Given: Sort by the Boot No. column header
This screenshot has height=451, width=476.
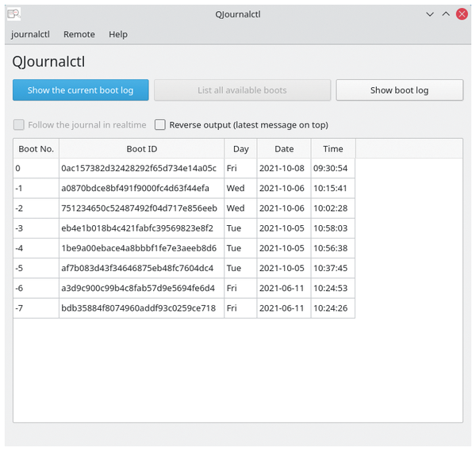Looking at the screenshot, I should point(36,148).
